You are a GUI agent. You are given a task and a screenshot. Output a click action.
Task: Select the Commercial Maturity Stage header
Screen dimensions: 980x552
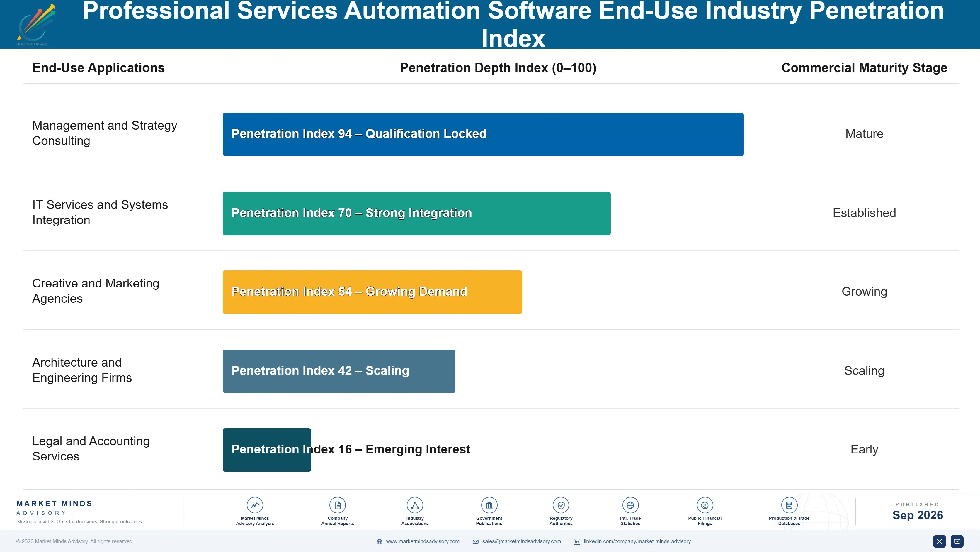coord(864,68)
